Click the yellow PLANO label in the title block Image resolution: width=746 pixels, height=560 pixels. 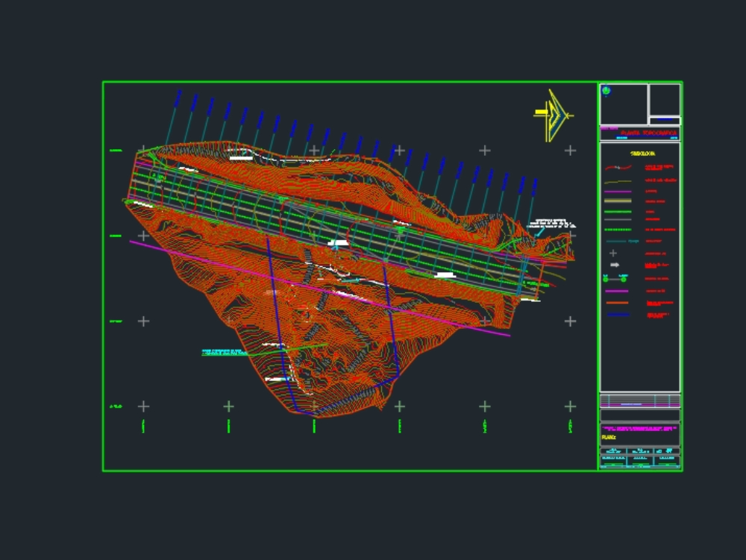[x=609, y=437]
